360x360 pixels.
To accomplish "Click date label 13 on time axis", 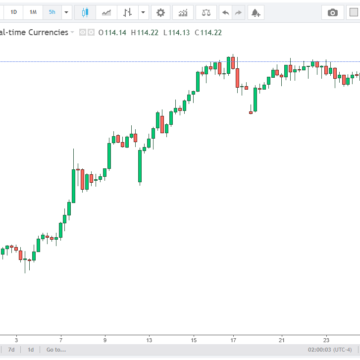I will click(x=149, y=340).
